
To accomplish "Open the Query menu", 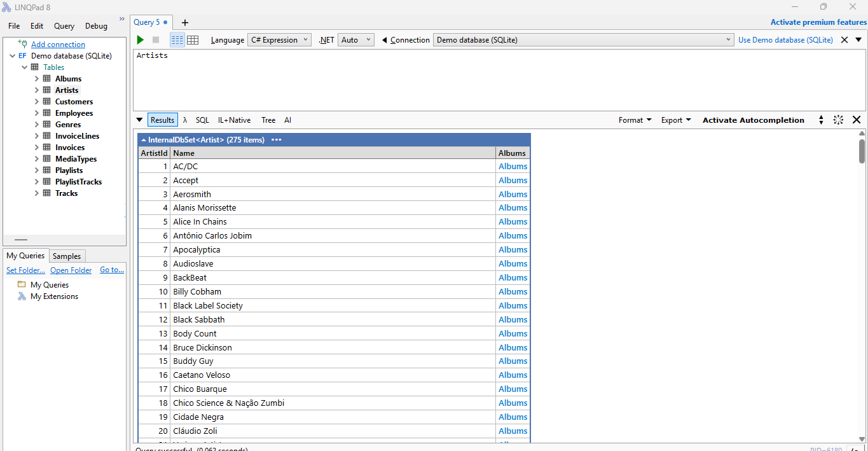I will 64,26.
